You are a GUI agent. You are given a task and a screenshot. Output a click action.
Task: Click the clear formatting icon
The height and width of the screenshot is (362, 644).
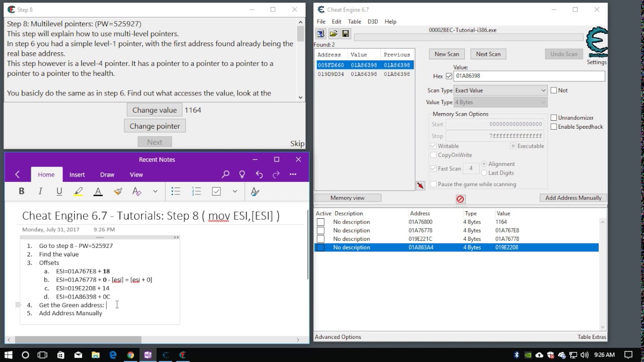[x=136, y=191]
